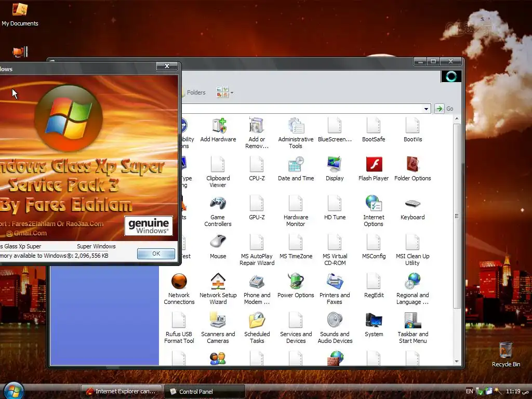Select the My Documents desktop icon
Image resolution: width=532 pixels, height=399 pixels.
click(x=20, y=14)
